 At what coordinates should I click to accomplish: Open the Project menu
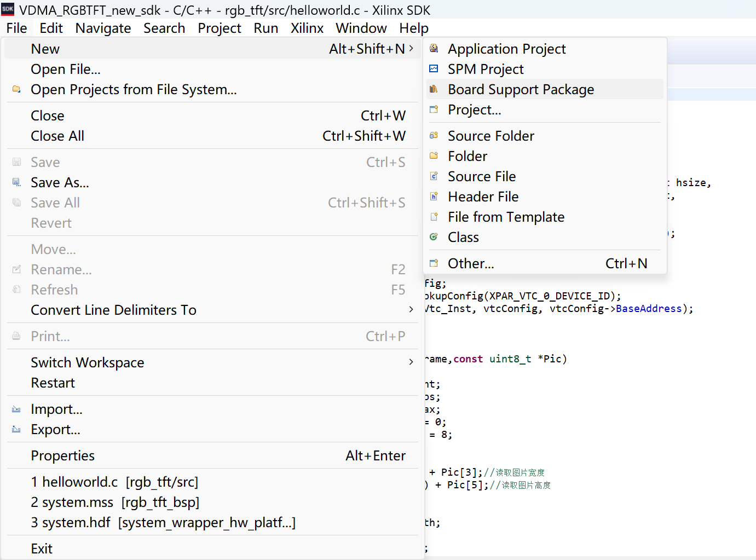point(220,28)
